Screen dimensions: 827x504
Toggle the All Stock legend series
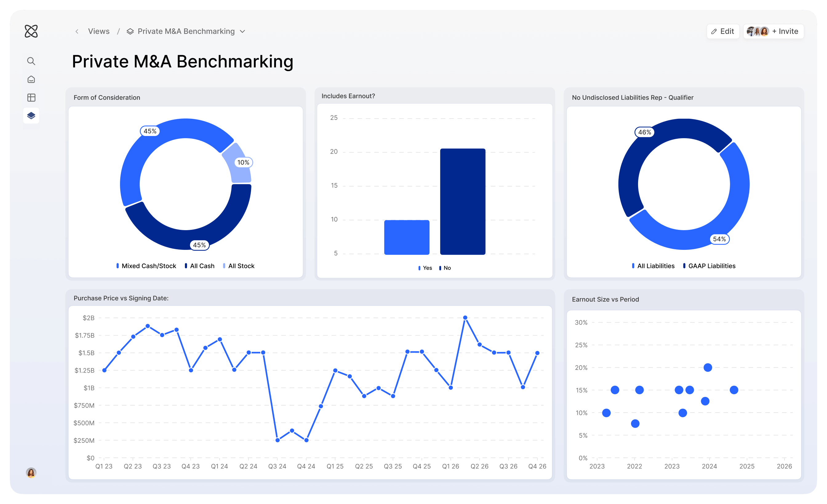[239, 266]
